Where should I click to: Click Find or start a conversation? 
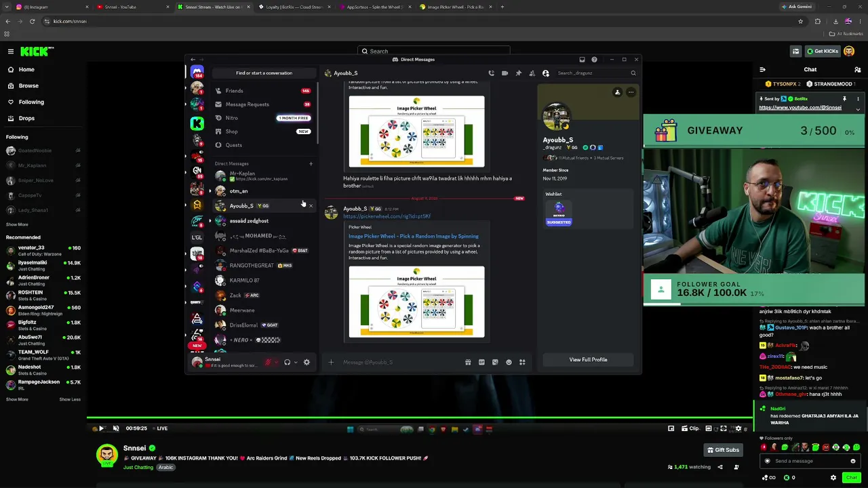[x=264, y=73]
